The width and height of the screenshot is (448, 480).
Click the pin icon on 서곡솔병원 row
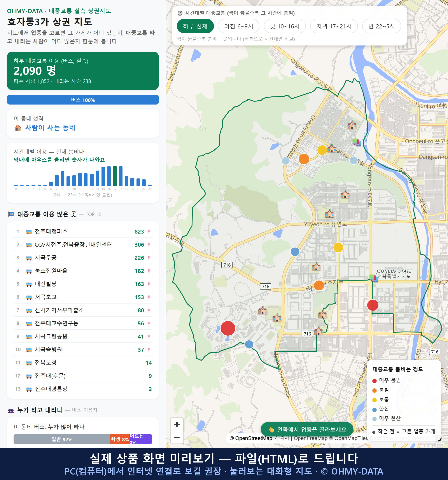pyautogui.click(x=149, y=350)
